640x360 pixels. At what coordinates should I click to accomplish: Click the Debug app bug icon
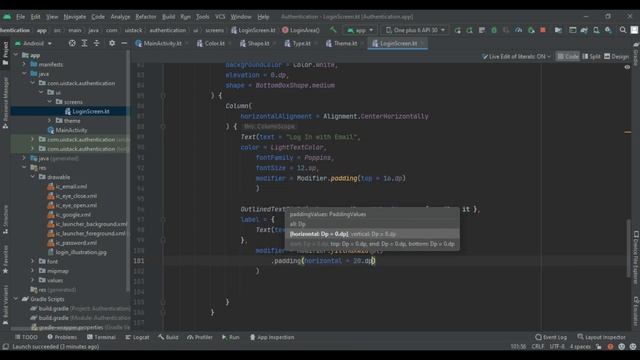pyautogui.click(x=494, y=30)
